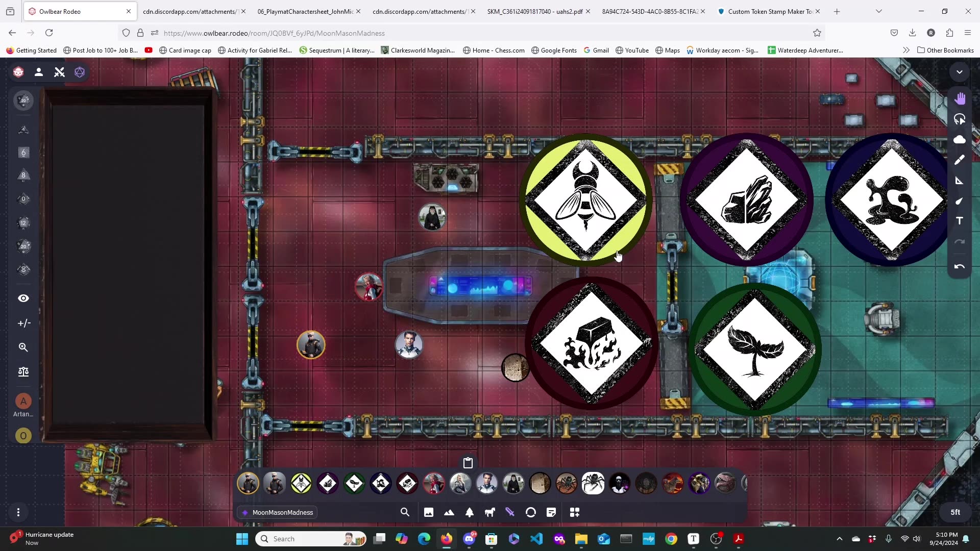Open the Getting Started bookmark

pos(31,50)
